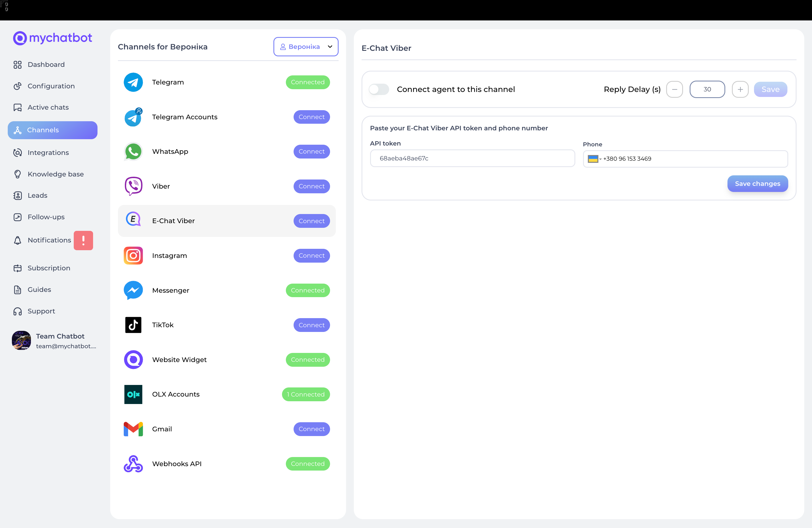The width and height of the screenshot is (812, 528).
Task: Toggle Connect agent to this channel
Action: (379, 89)
